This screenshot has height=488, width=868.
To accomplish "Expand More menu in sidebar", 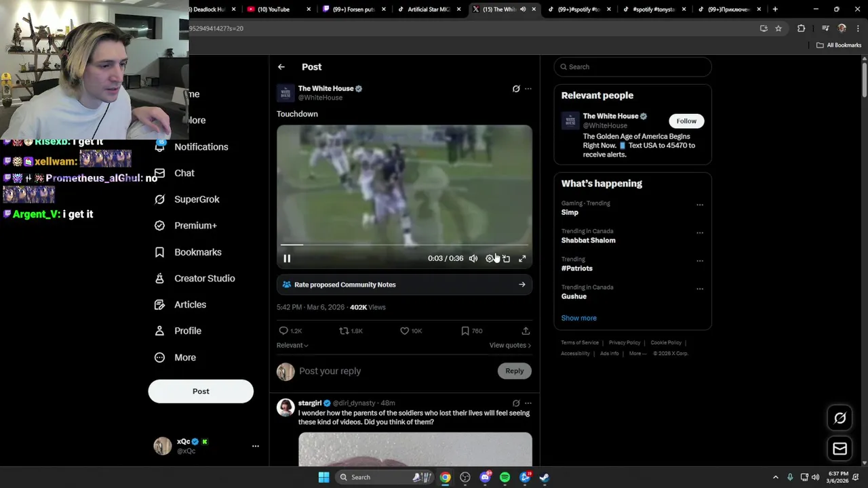I will (x=176, y=357).
